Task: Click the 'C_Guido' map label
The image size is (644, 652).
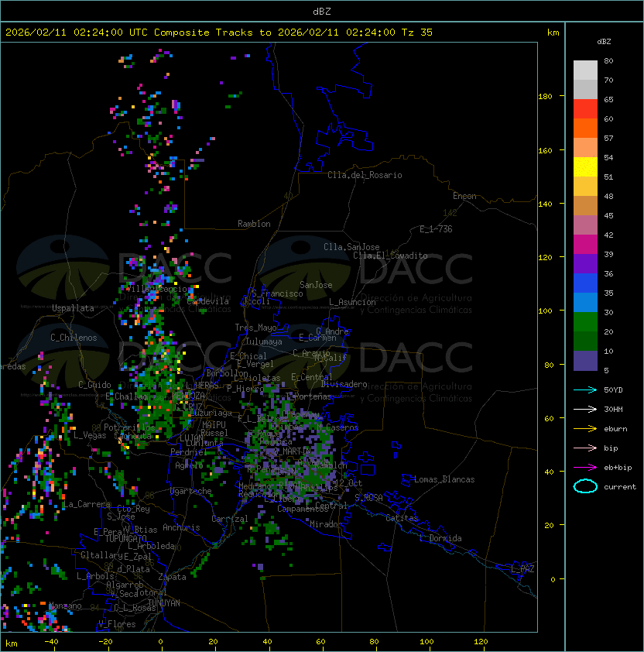Action: coord(94,385)
